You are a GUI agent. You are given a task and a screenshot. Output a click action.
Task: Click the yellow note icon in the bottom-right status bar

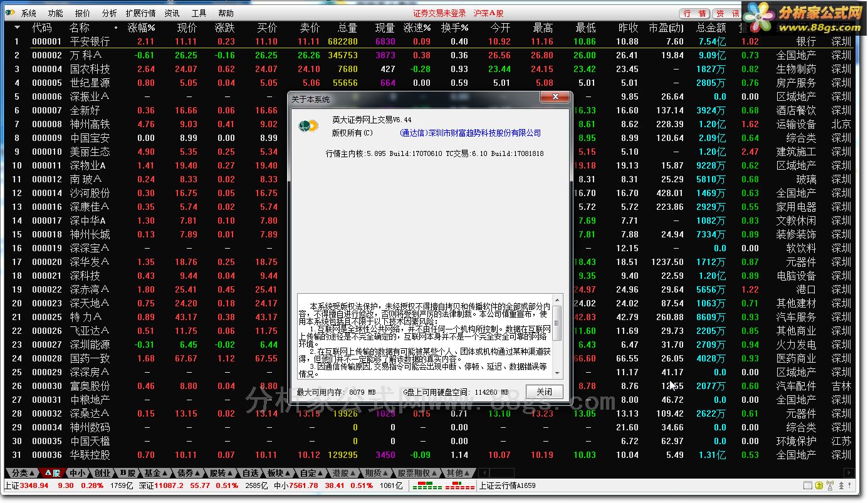coord(818,485)
